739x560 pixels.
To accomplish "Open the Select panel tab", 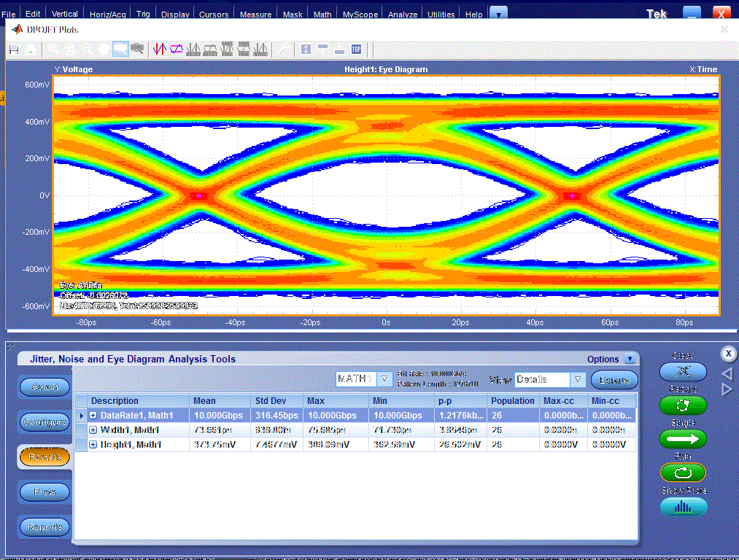I will pyautogui.click(x=45, y=387).
